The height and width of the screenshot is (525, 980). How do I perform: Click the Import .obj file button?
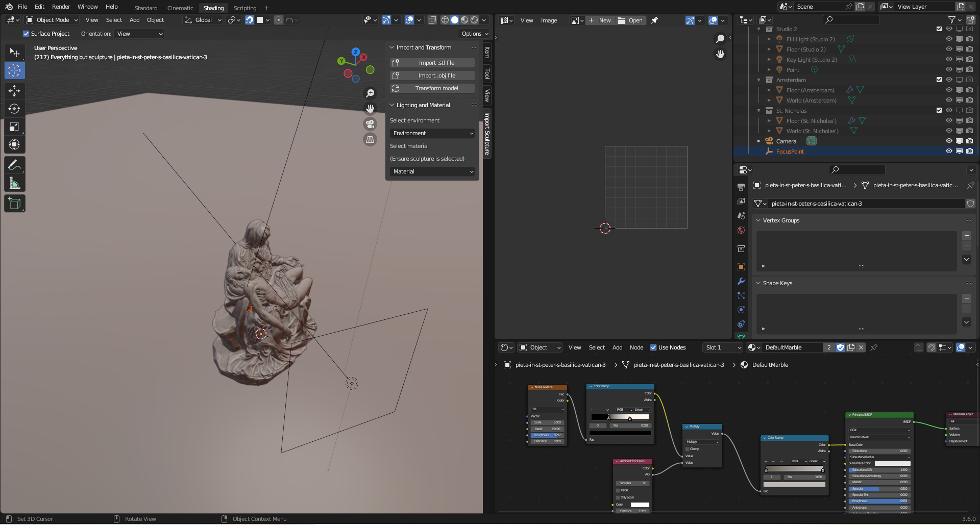[x=432, y=76]
